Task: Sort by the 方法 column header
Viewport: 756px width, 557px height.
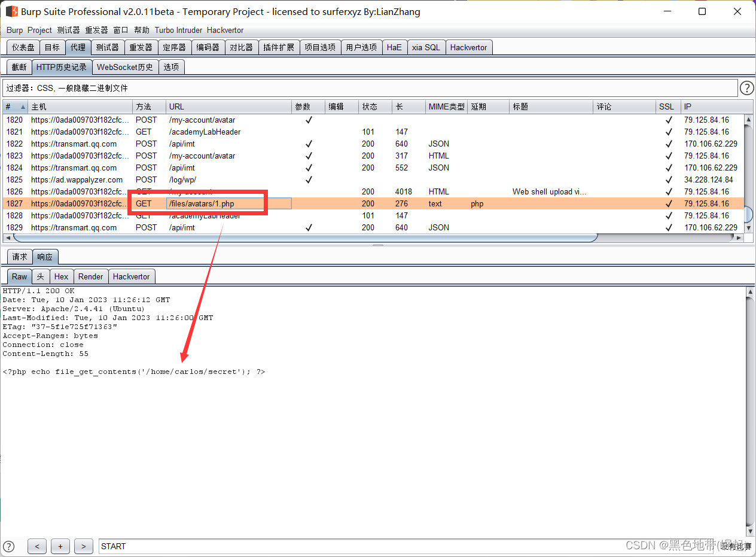Action: 149,106
